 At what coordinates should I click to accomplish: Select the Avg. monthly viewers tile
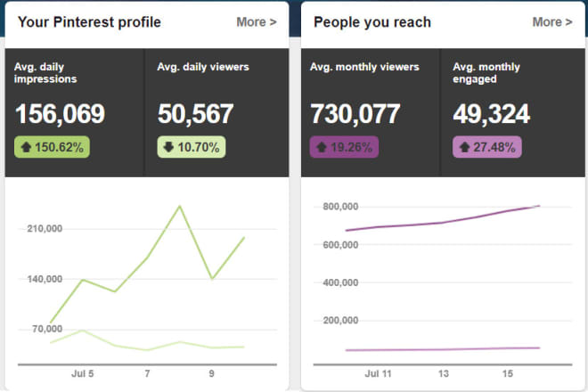point(371,112)
